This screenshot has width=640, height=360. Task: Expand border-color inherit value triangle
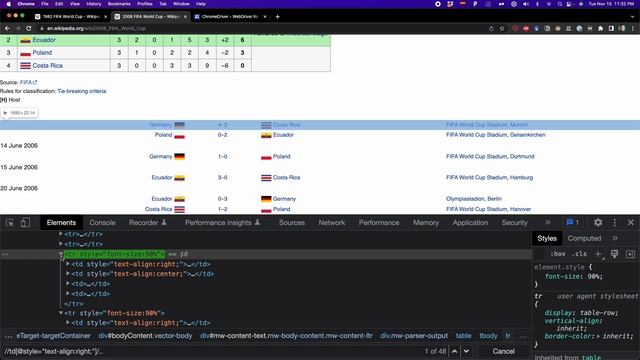(x=598, y=336)
